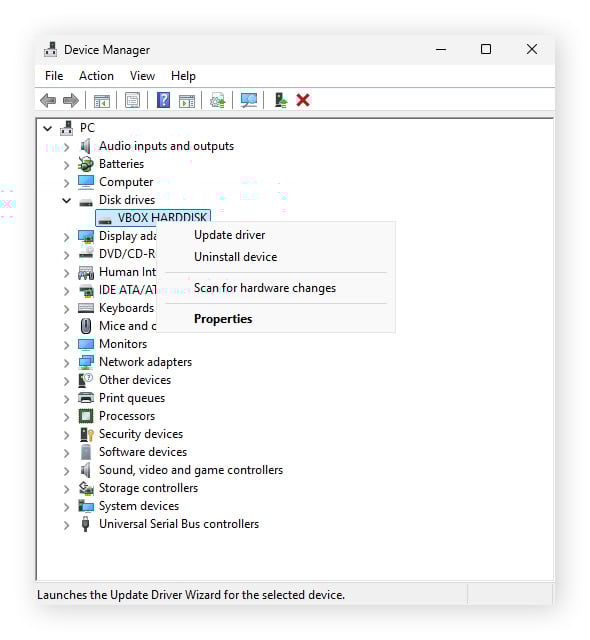Click the Network adapters icon
This screenshot has height=640, width=590.
pos(86,362)
